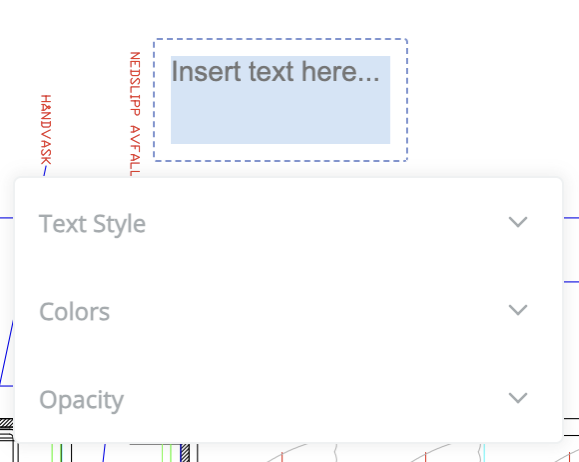Screen dimensions: 579x462
Task: Select the hatched wall element at left edge
Action: click(x=6, y=423)
